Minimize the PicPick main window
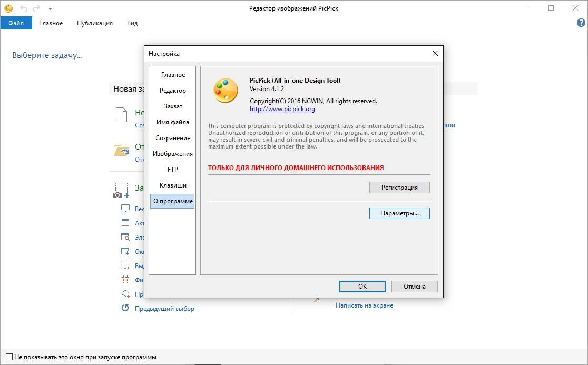 527,8
